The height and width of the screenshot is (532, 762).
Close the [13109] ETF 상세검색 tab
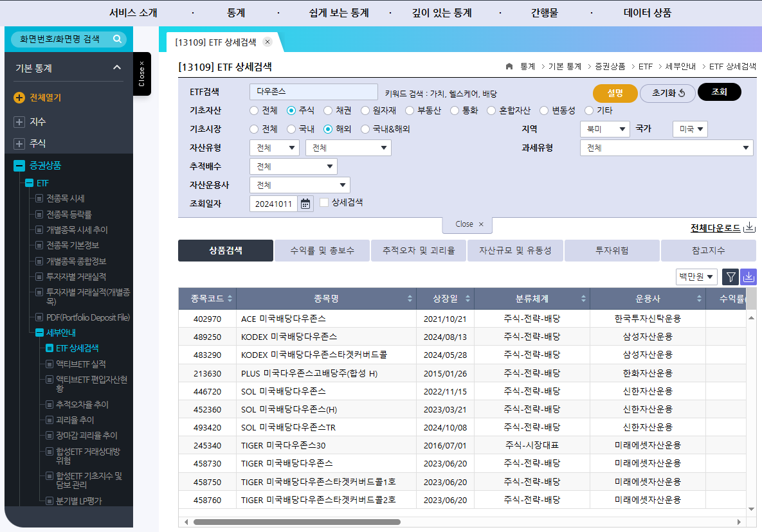(268, 42)
